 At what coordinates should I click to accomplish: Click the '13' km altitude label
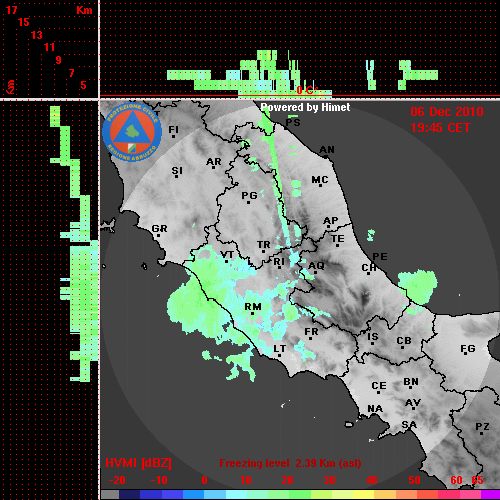tap(37, 35)
